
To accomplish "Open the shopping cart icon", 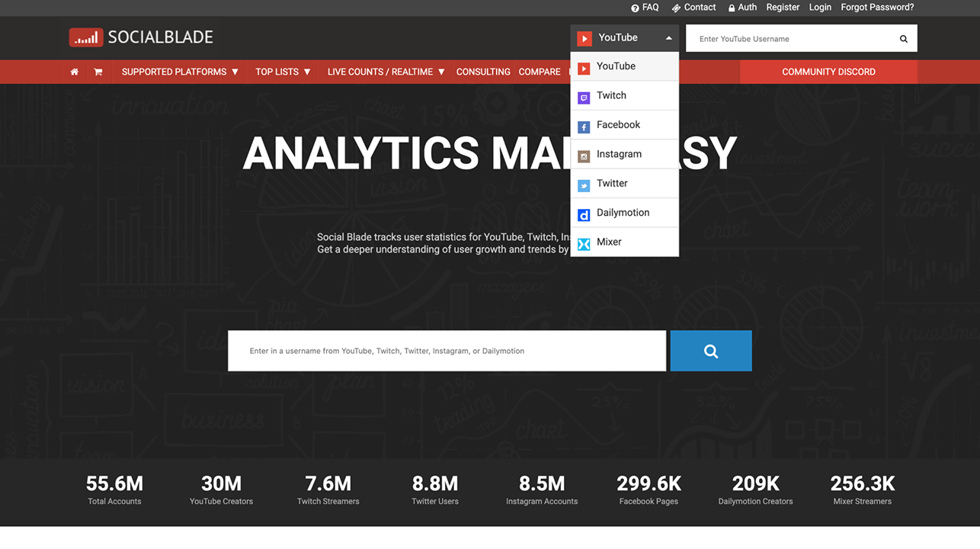I will pos(98,72).
